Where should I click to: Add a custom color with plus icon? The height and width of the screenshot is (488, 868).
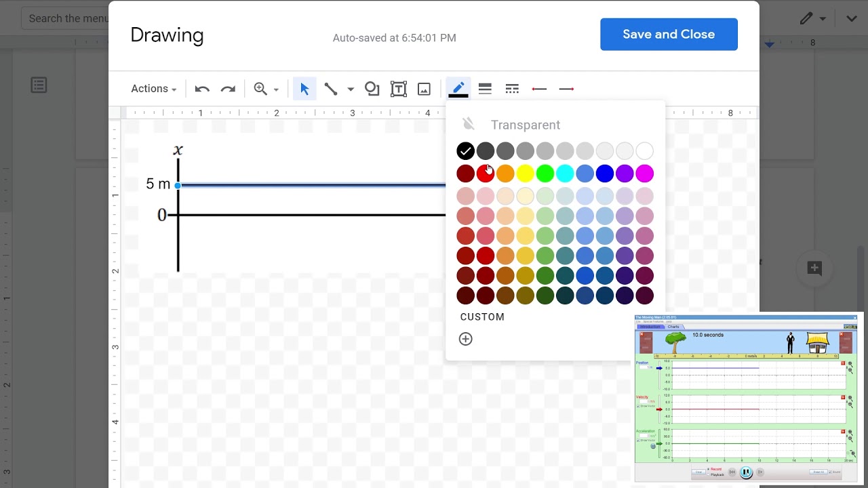click(465, 339)
